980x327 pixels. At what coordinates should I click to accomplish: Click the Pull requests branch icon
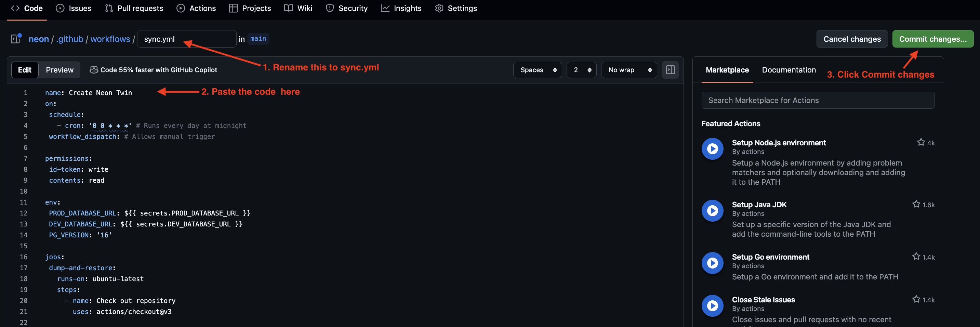(x=109, y=8)
